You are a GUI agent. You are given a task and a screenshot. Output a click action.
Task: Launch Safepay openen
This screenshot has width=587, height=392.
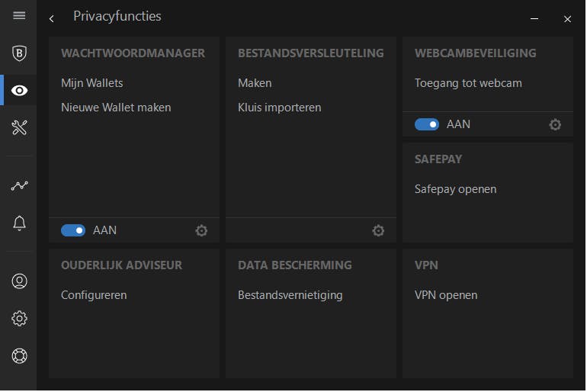click(455, 189)
